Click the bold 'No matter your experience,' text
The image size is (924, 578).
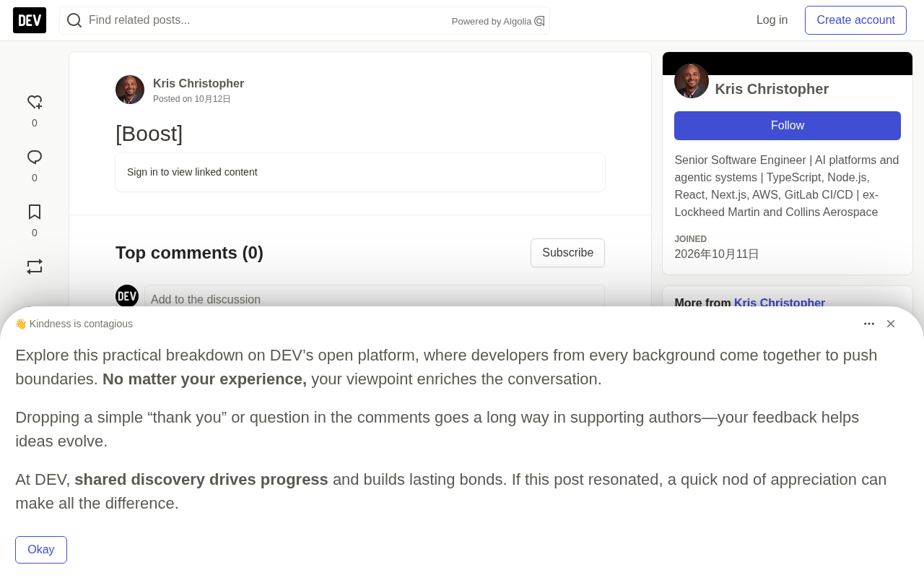point(204,379)
